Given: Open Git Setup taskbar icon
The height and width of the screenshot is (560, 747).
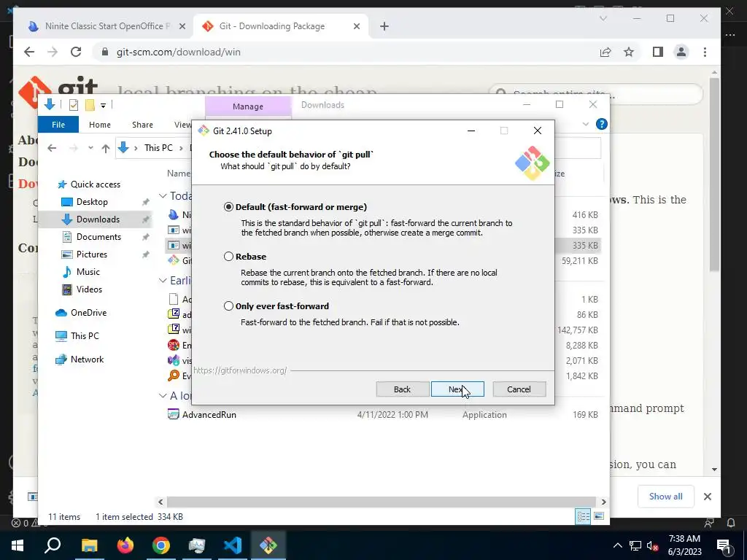Looking at the screenshot, I should pos(268,545).
